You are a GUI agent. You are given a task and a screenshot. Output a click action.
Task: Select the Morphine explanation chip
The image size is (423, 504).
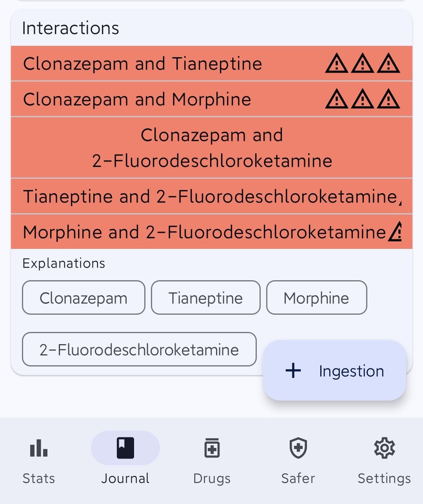pyautogui.click(x=316, y=298)
